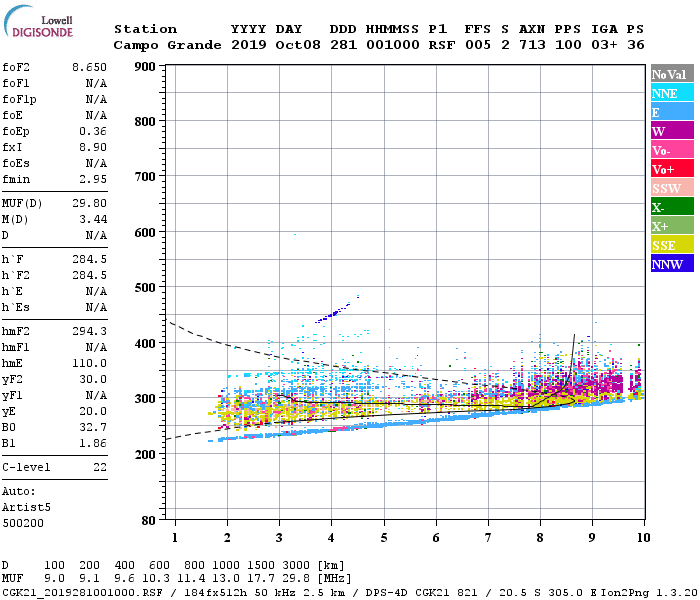Click the fxI value 8.90

click(x=93, y=147)
